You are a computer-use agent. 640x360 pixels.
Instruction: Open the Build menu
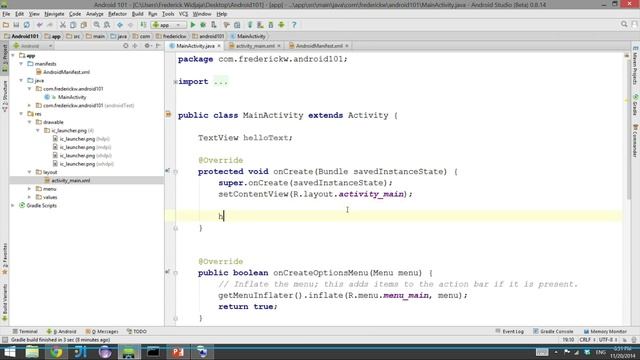[138, 14]
